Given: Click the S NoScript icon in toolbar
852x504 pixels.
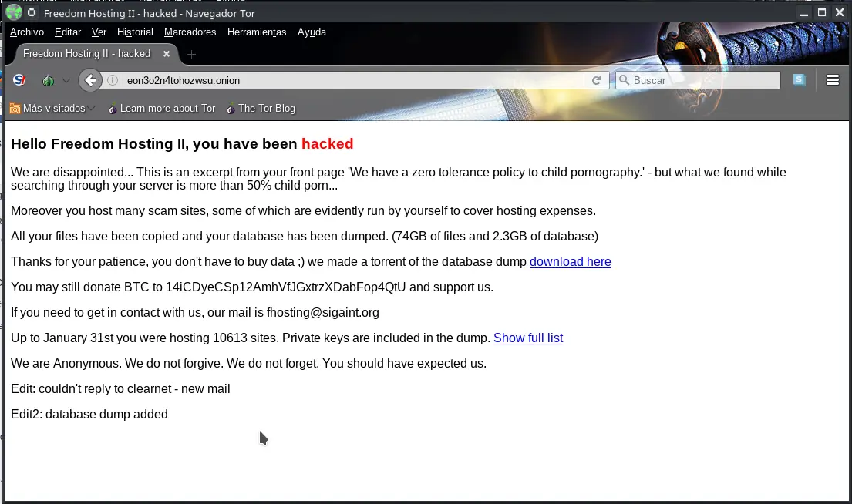Looking at the screenshot, I should click(x=19, y=80).
